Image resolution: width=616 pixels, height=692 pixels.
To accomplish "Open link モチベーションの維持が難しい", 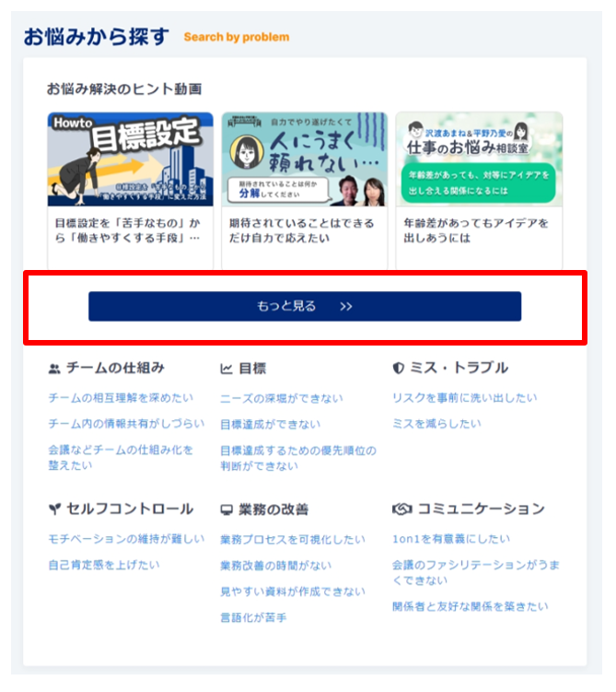I will tap(126, 539).
